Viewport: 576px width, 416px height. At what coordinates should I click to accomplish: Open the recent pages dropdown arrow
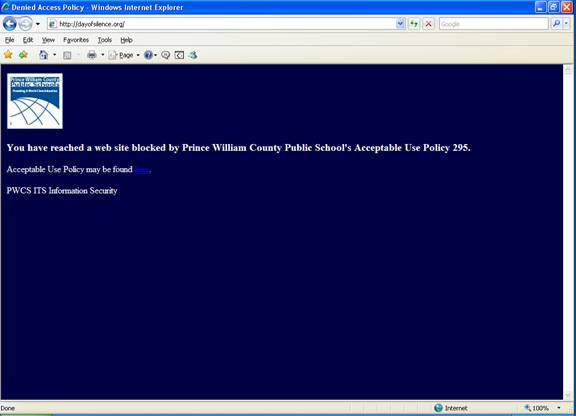pyautogui.click(x=37, y=24)
